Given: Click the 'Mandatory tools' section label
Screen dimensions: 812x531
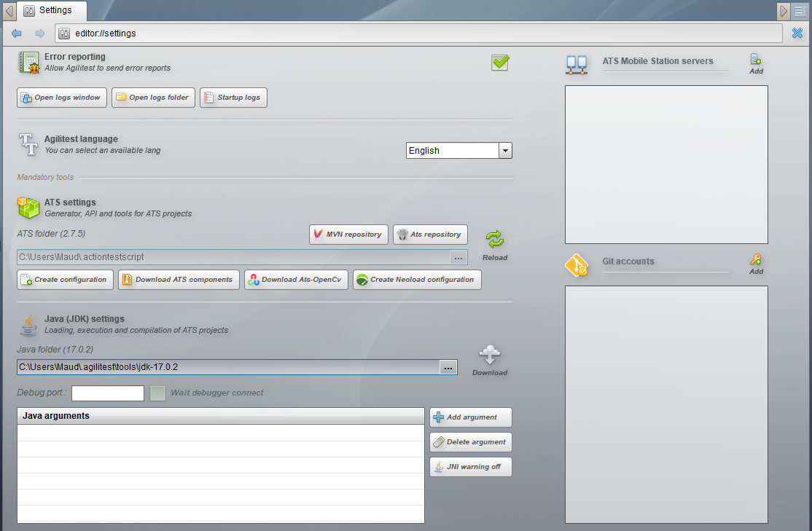Looking at the screenshot, I should [46, 178].
